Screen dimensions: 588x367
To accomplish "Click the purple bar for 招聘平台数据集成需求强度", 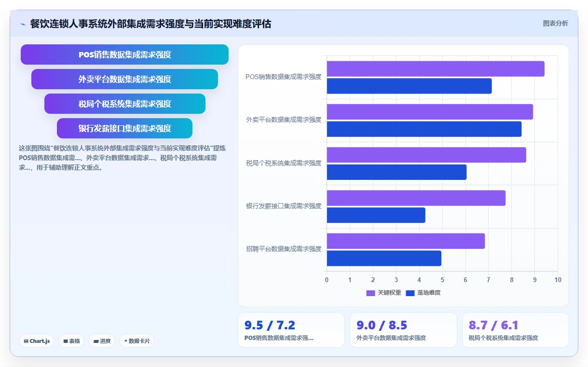I will [x=406, y=241].
